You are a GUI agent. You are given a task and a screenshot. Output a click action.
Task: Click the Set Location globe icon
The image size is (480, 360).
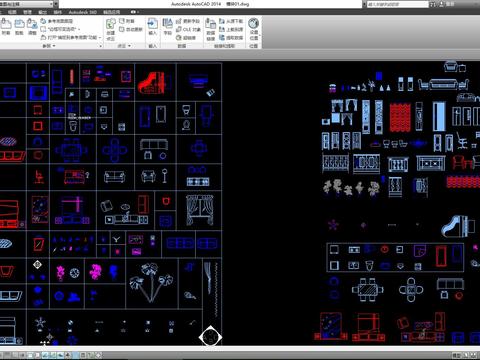[x=254, y=29]
